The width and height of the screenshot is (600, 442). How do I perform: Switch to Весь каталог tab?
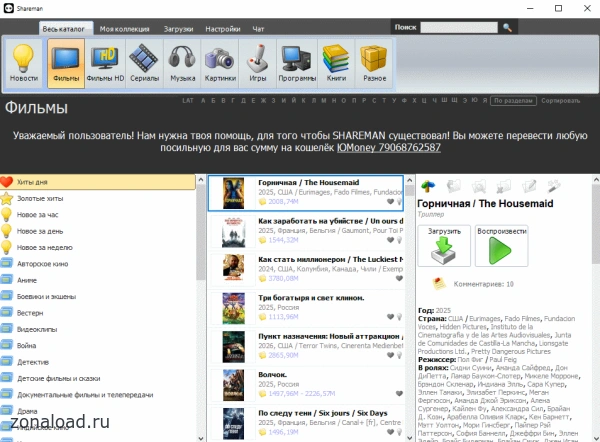pos(64,29)
